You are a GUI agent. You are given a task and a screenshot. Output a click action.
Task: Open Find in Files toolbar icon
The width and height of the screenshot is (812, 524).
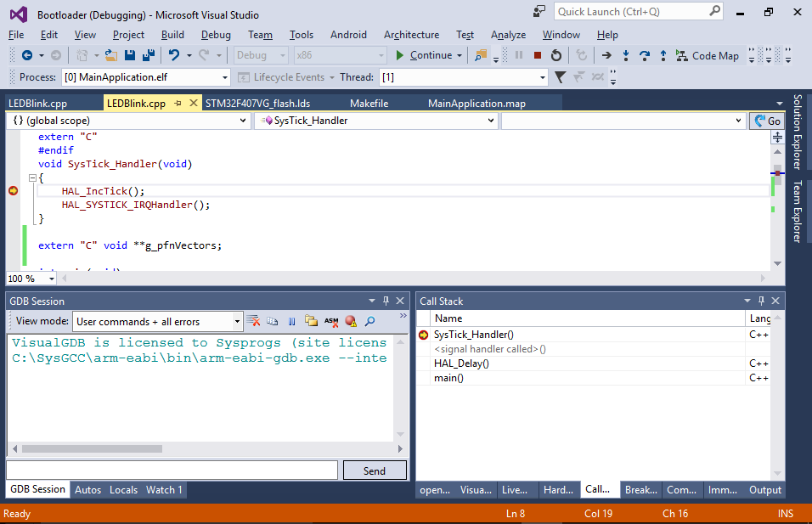point(481,55)
